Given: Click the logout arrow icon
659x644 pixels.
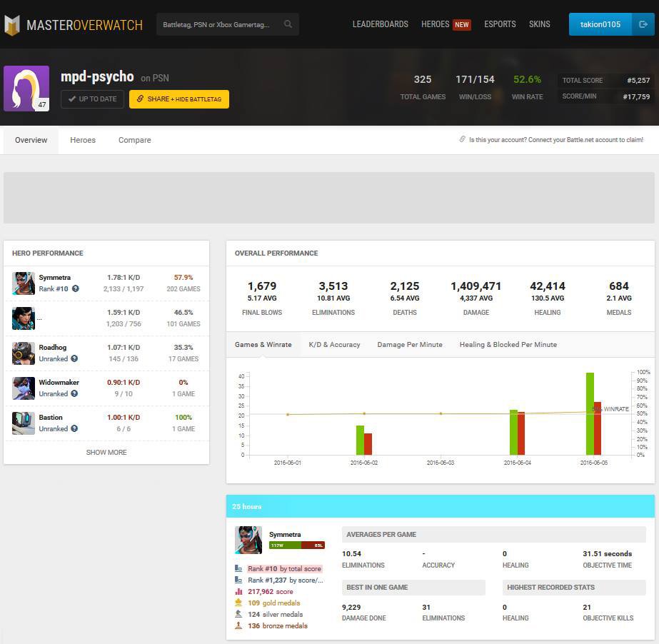Looking at the screenshot, I should pyautogui.click(x=643, y=24).
